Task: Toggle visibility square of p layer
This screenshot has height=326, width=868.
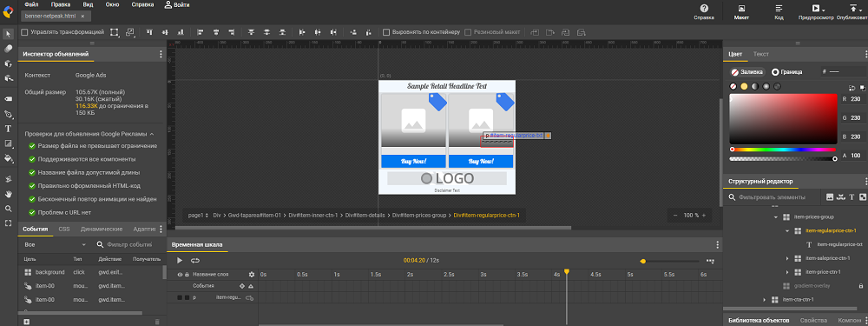Action: click(x=180, y=297)
